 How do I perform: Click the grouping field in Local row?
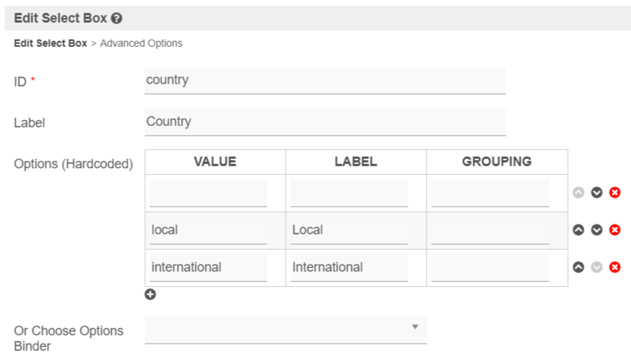490,230
